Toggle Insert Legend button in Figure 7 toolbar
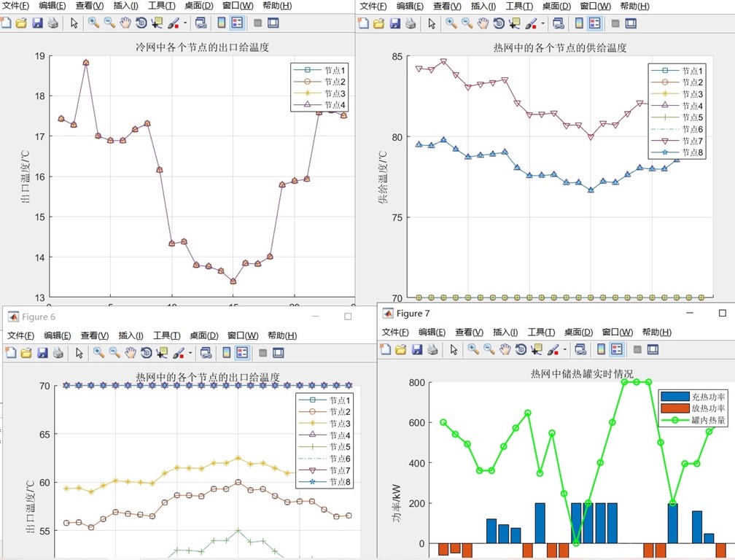 (616, 349)
